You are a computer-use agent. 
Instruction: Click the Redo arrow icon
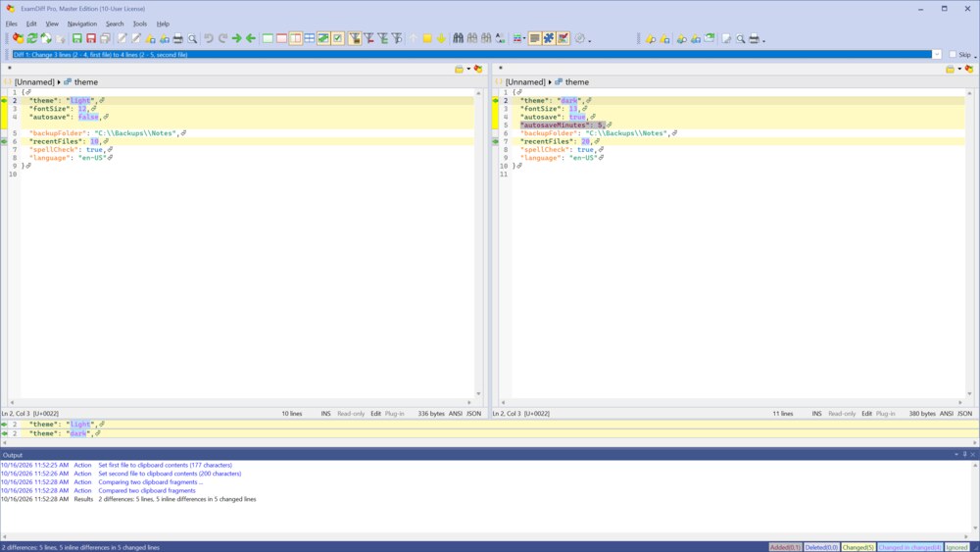point(222,39)
